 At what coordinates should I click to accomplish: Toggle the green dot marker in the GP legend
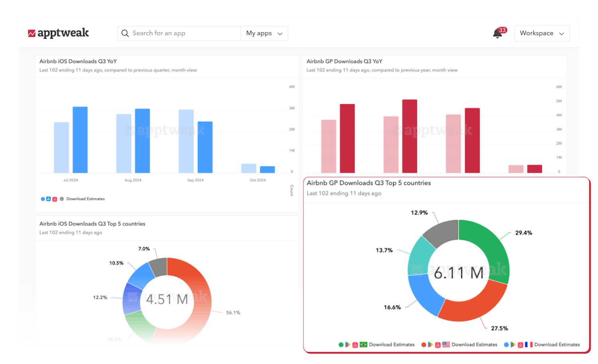(341, 344)
